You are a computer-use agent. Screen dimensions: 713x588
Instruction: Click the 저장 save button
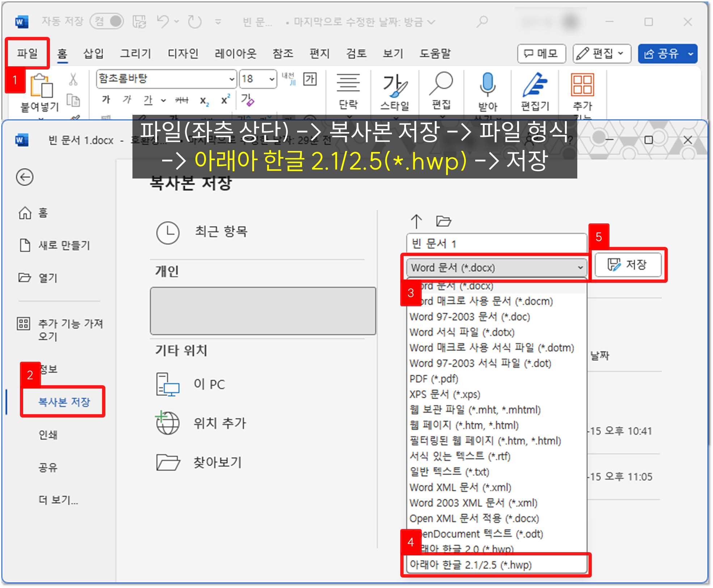pyautogui.click(x=628, y=265)
